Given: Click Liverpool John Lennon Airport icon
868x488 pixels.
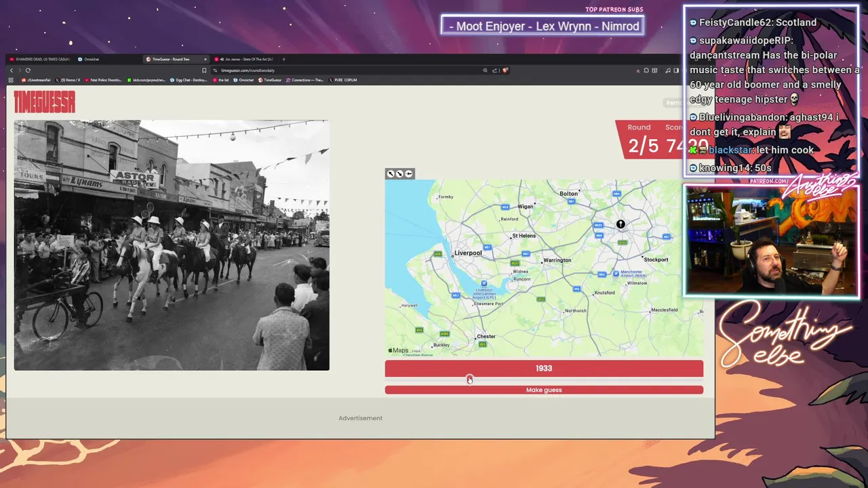Looking at the screenshot, I should 484,283.
